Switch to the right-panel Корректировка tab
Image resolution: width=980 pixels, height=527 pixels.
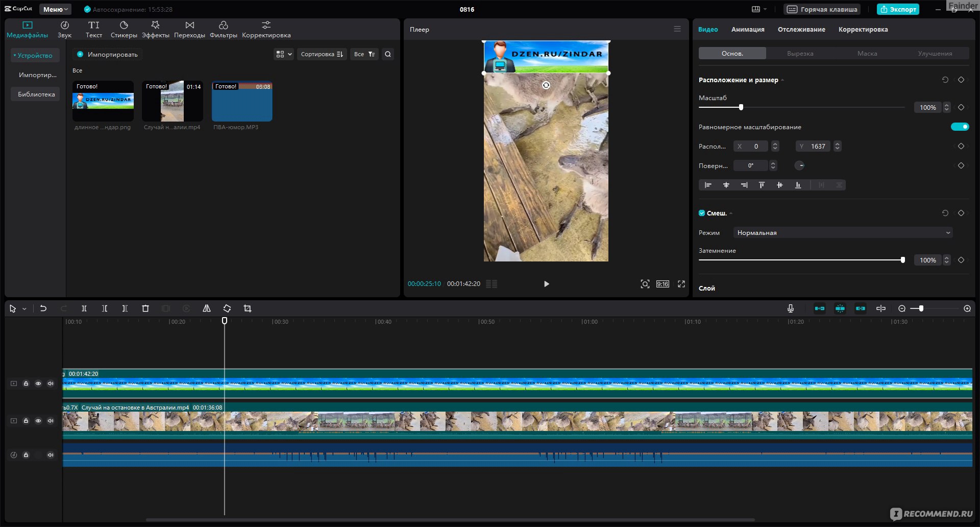pyautogui.click(x=863, y=30)
